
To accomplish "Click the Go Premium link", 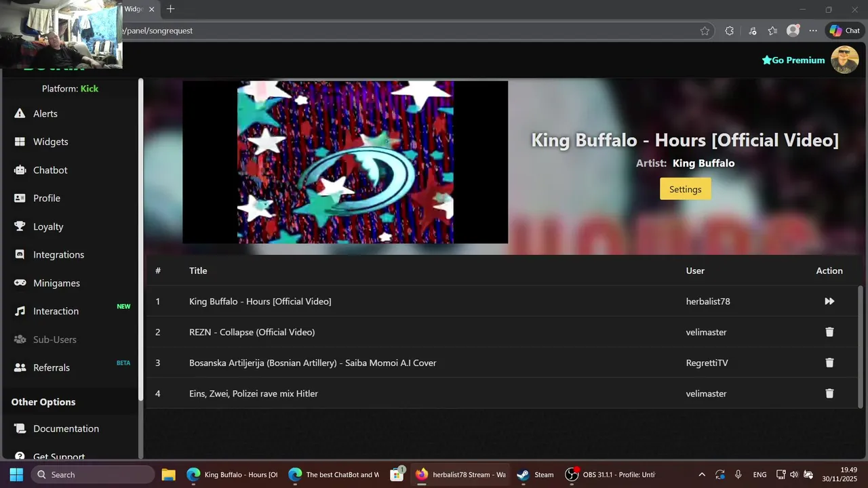I will pos(793,60).
